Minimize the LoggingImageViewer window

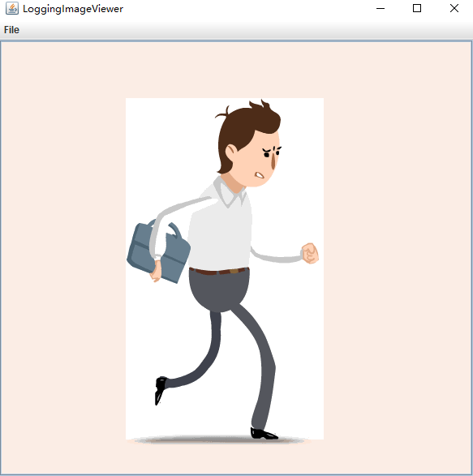tap(381, 8)
